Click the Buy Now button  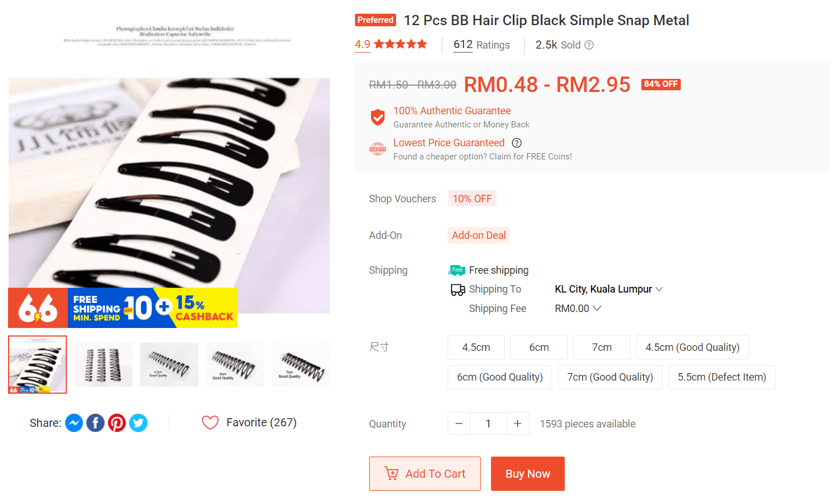click(528, 474)
